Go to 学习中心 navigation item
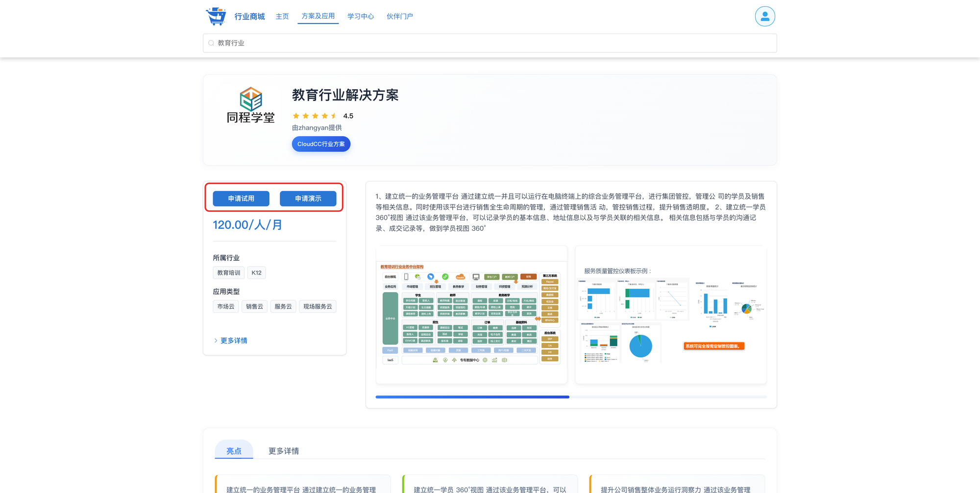This screenshot has width=980, height=493. point(361,17)
